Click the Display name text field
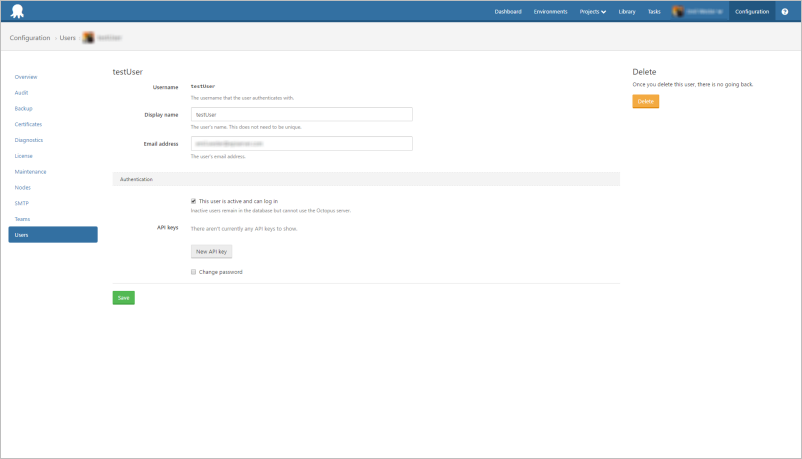Viewport: 802px width, 459px height. [x=301, y=115]
